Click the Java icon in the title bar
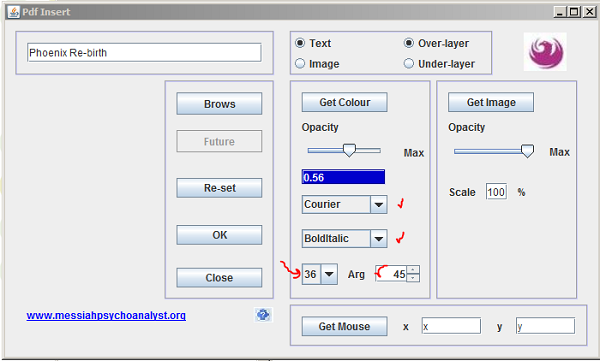 (13, 11)
